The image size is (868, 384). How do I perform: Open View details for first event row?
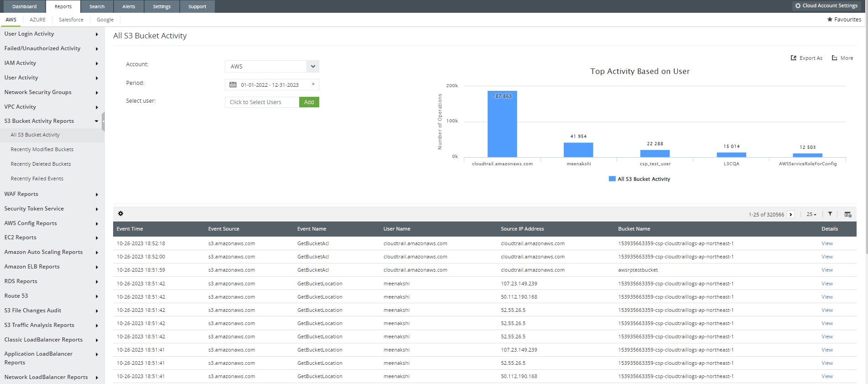pos(827,244)
